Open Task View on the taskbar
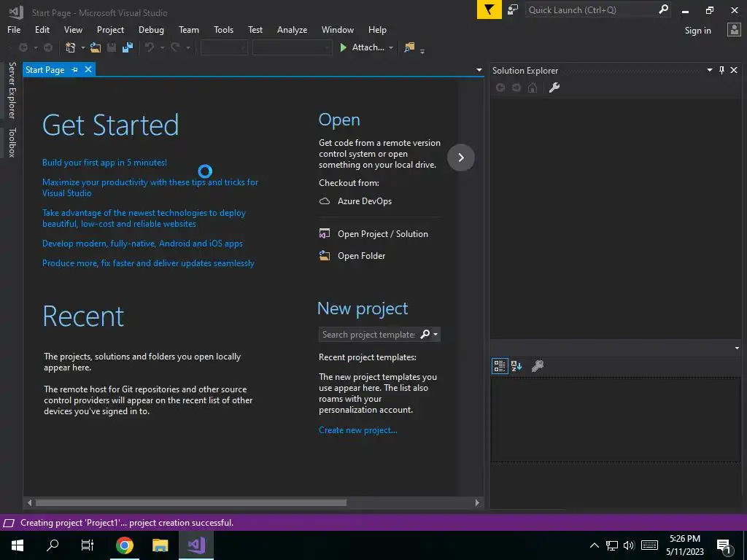 [x=88, y=545]
